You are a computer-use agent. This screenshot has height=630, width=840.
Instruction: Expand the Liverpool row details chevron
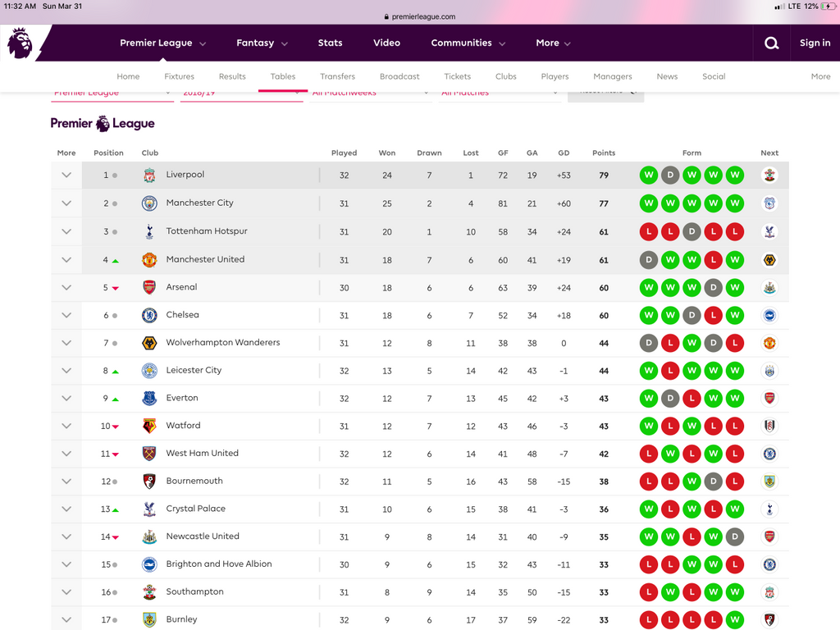coord(66,176)
